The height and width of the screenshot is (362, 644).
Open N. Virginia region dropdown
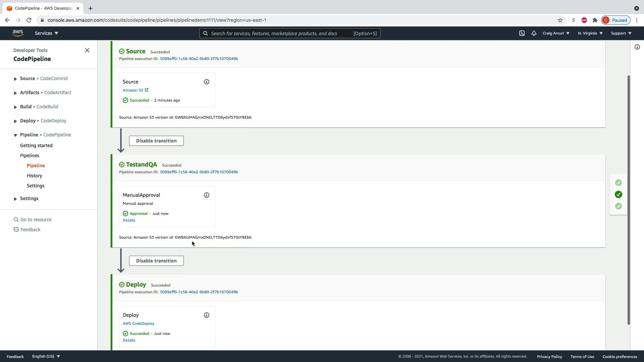[590, 33]
